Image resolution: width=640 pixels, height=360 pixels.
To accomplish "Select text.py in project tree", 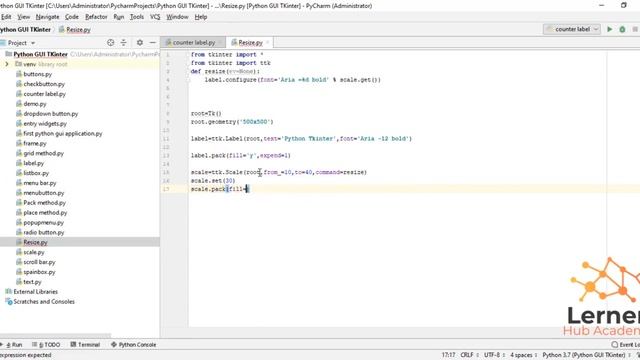I will click(32, 282).
